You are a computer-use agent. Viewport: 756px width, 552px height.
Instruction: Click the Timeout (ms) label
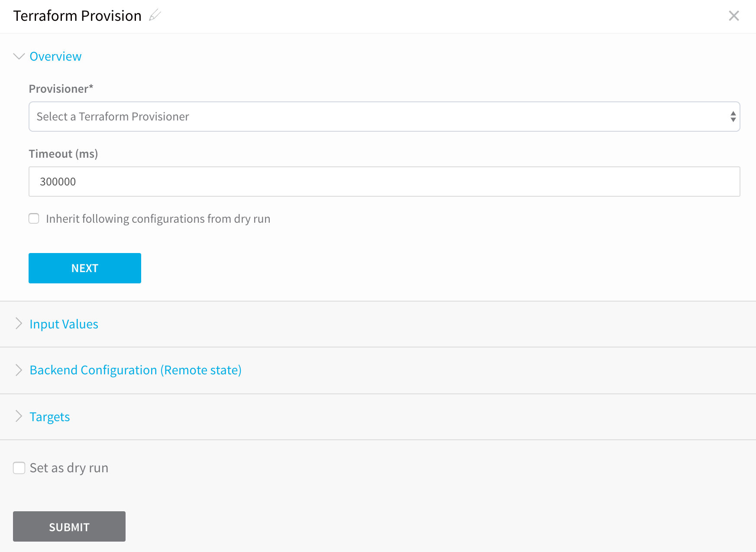pyautogui.click(x=63, y=154)
